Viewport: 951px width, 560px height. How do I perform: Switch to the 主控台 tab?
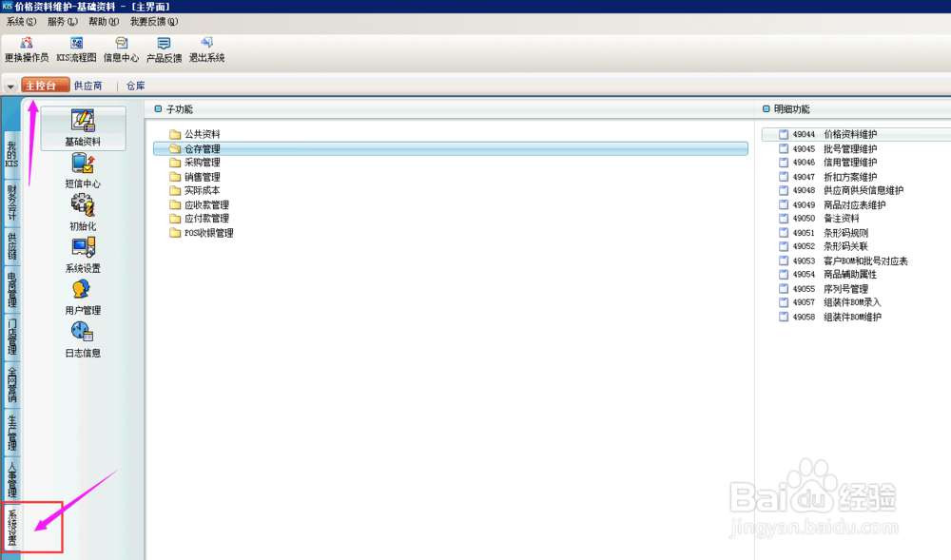point(46,86)
